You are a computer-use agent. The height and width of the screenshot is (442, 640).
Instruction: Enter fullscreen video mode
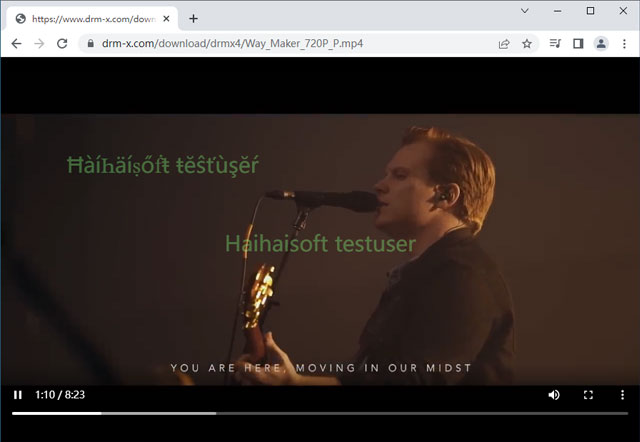pos(588,395)
